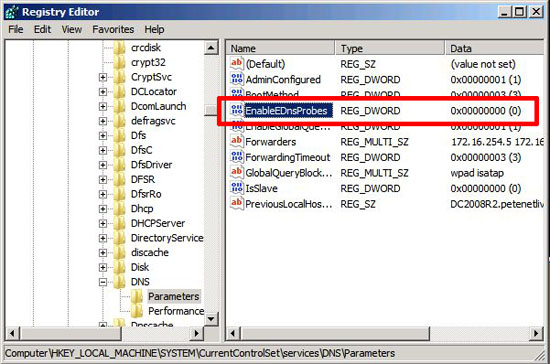Click the EnableEDnsProbes DWORD icon
This screenshot has width=550, height=364.
(x=236, y=110)
